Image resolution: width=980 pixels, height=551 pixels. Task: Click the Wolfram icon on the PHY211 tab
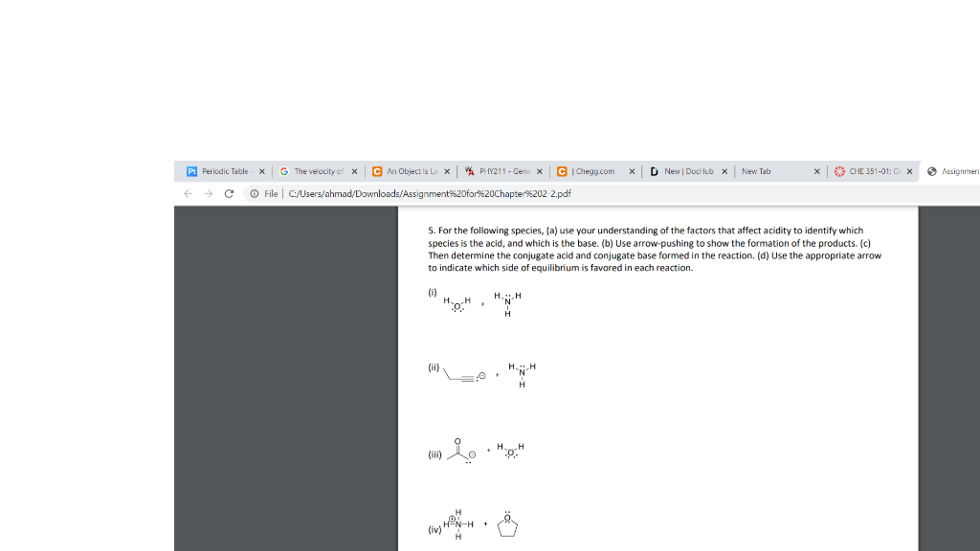tap(466, 172)
